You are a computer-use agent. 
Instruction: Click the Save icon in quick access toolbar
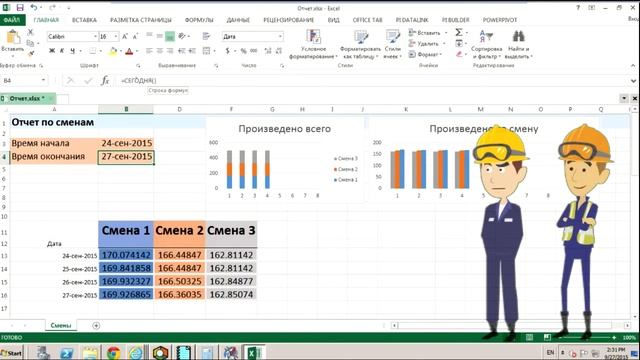click(20, 8)
